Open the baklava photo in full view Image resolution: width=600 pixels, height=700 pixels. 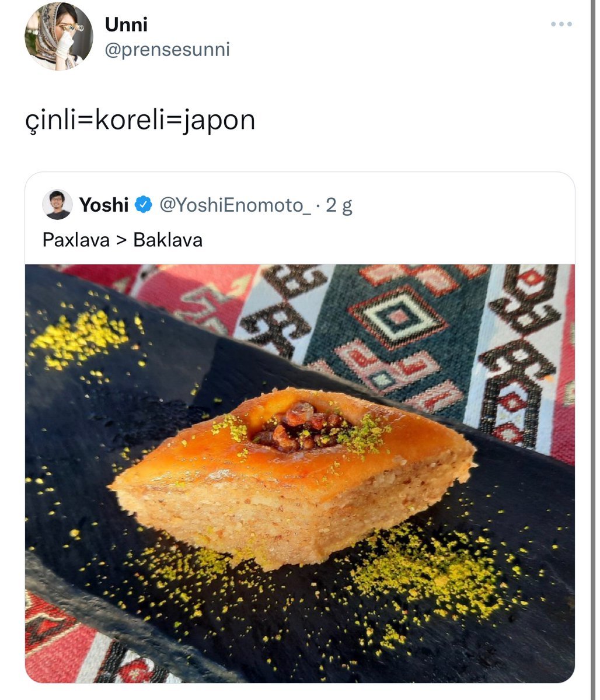point(300,474)
